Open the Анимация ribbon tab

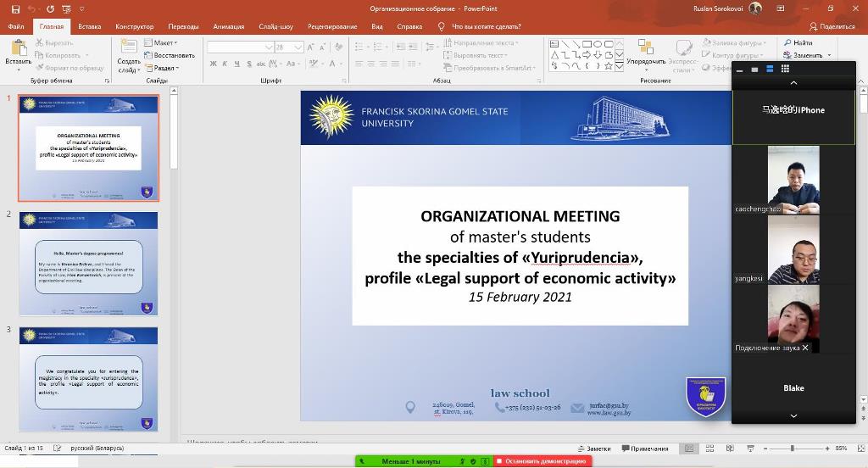coord(229,26)
